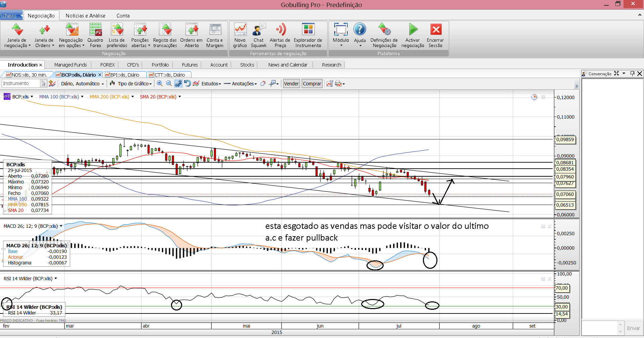Click the chat message input box
The image size is (644, 338).
click(x=600, y=328)
